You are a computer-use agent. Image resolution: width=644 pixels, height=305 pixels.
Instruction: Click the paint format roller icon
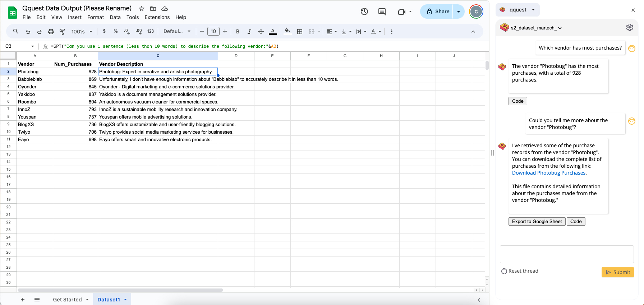tap(62, 32)
